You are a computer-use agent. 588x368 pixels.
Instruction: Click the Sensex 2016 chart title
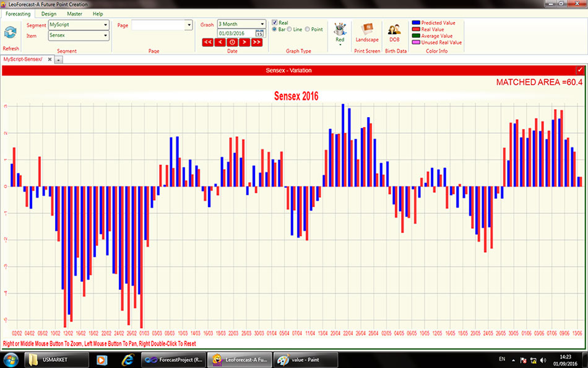click(296, 96)
